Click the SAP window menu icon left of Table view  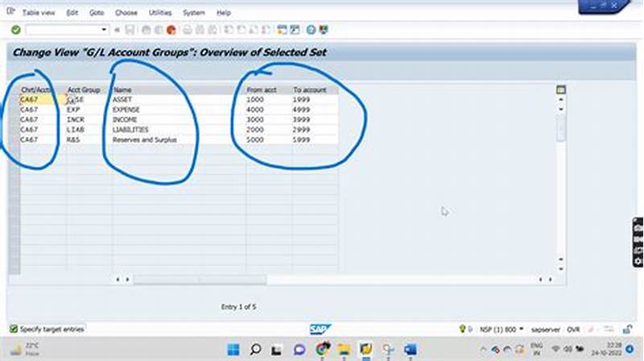10,11
